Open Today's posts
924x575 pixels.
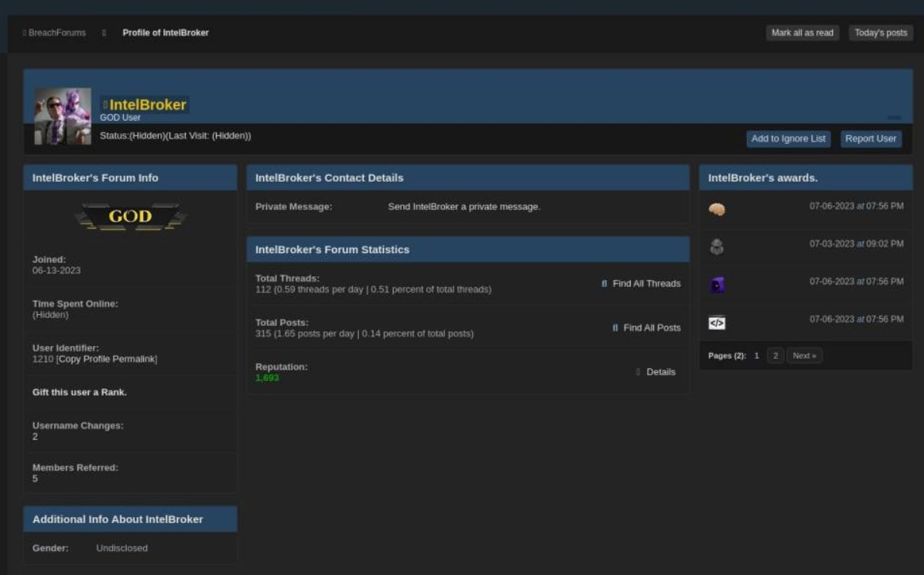click(x=881, y=33)
